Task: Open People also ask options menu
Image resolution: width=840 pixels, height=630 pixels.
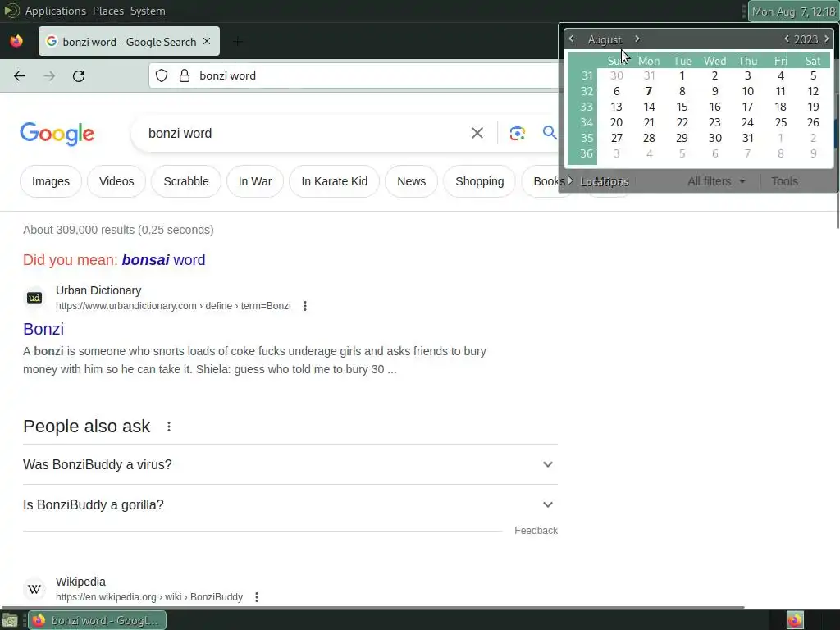Action: pos(169,427)
